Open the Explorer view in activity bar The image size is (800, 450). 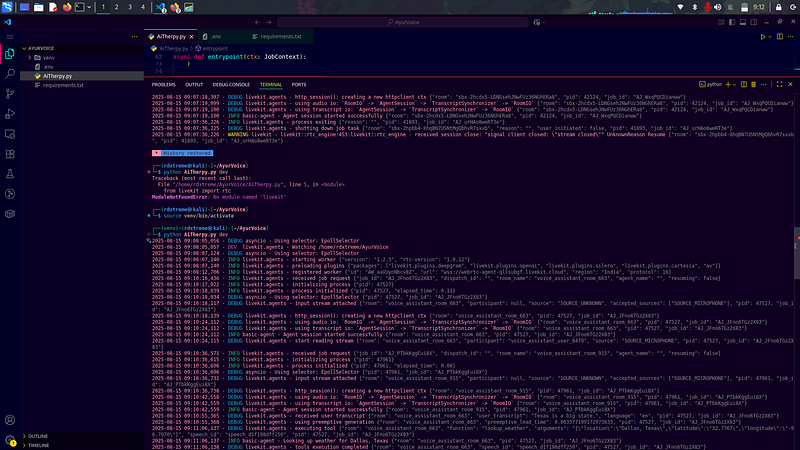point(10,54)
